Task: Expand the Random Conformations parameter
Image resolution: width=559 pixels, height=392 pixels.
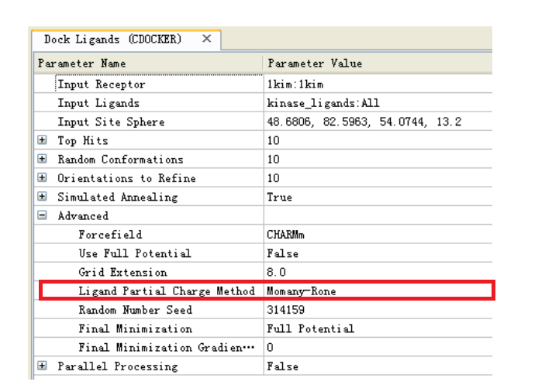Action: [x=42, y=159]
